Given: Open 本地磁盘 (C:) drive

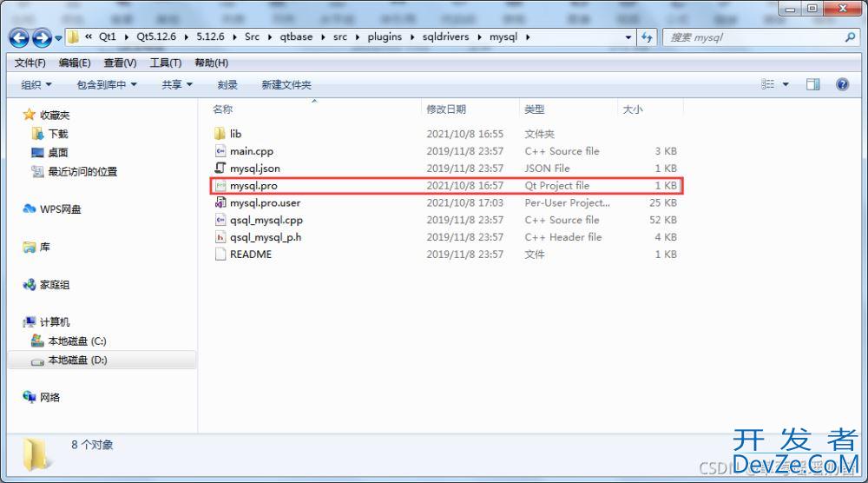Looking at the screenshot, I should pyautogui.click(x=77, y=341).
